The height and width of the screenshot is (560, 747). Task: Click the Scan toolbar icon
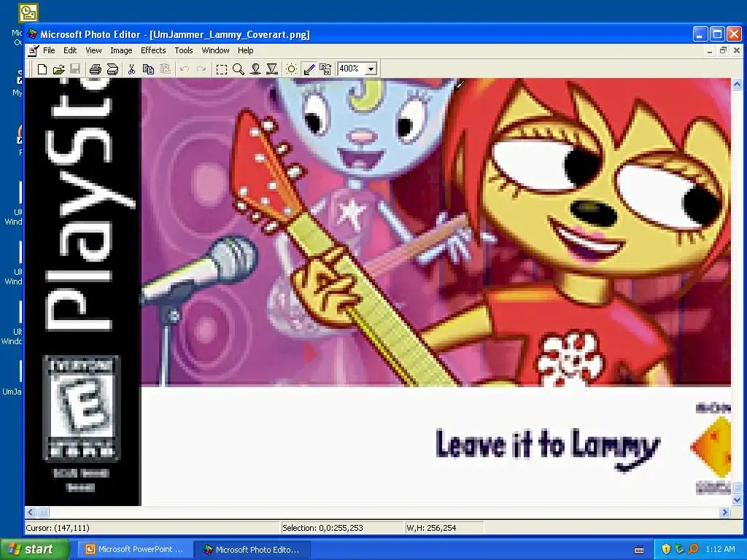[x=112, y=69]
